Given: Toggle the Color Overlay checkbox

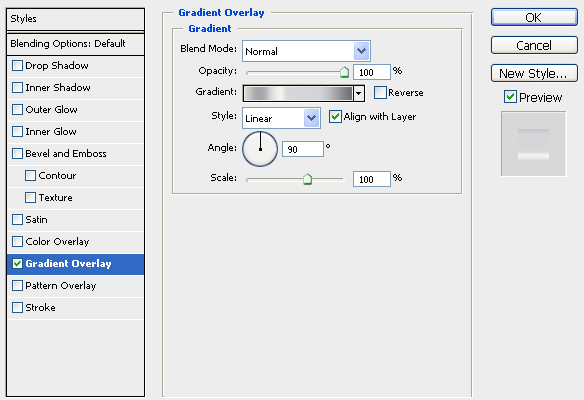Looking at the screenshot, I should 18,241.
